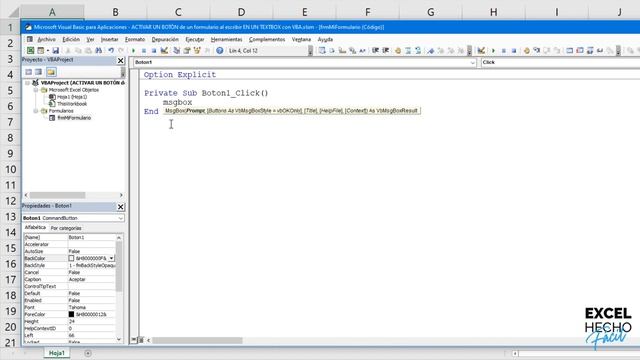Open the BackColor value dropdown arrow
Image resolution: width=640 pixels, height=360 pixels.
point(111,258)
